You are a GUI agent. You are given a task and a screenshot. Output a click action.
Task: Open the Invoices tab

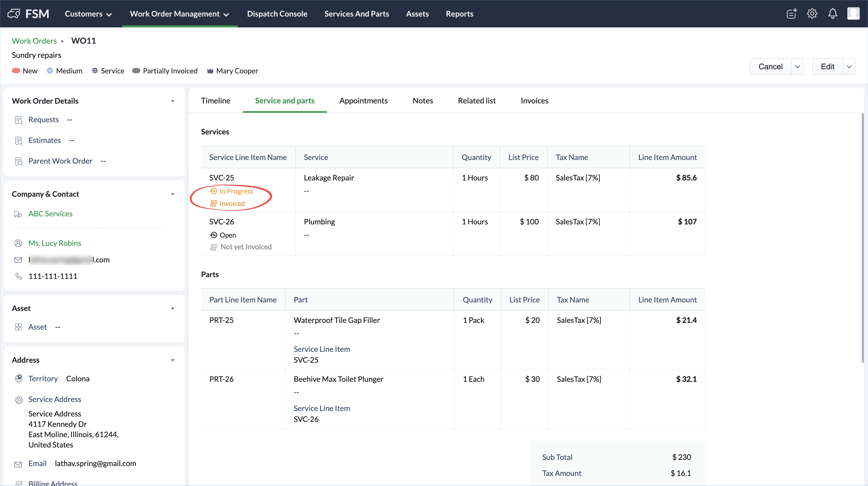point(534,101)
